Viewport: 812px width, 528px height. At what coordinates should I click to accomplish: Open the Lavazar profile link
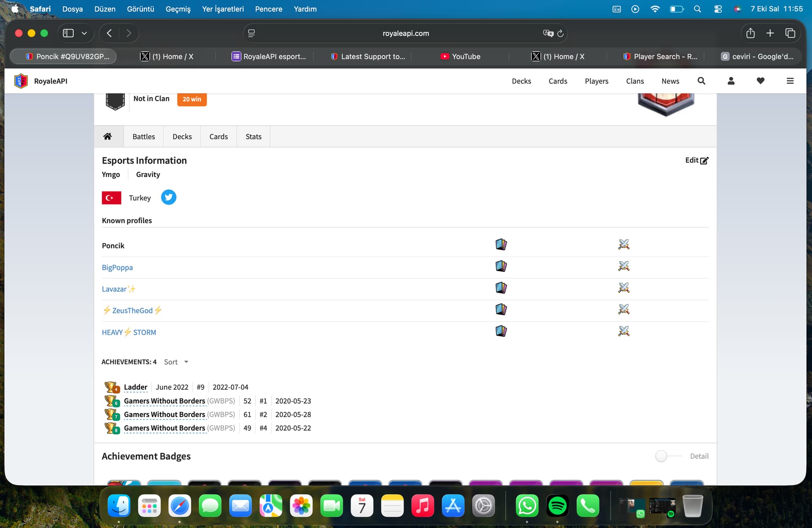(x=114, y=289)
